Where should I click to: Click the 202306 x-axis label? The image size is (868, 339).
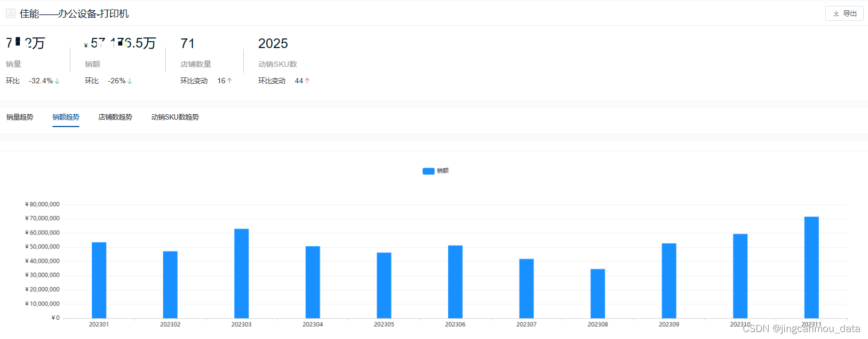[x=455, y=325]
